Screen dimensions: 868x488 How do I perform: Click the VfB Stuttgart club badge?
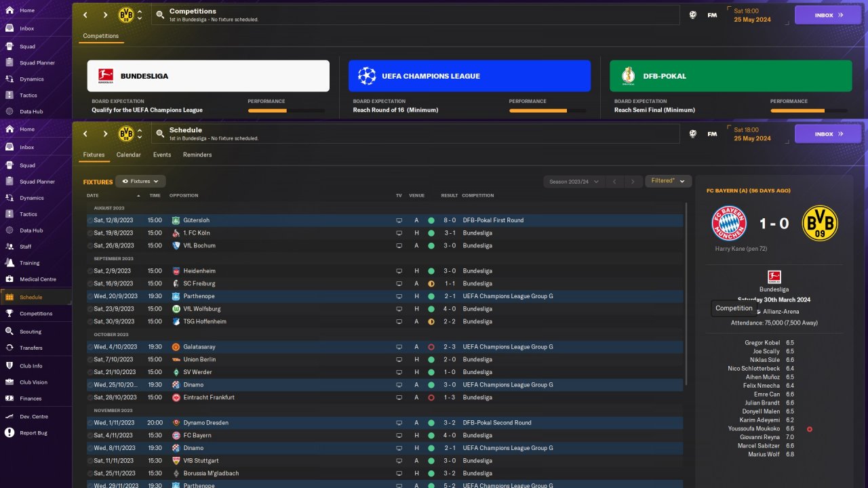click(176, 461)
